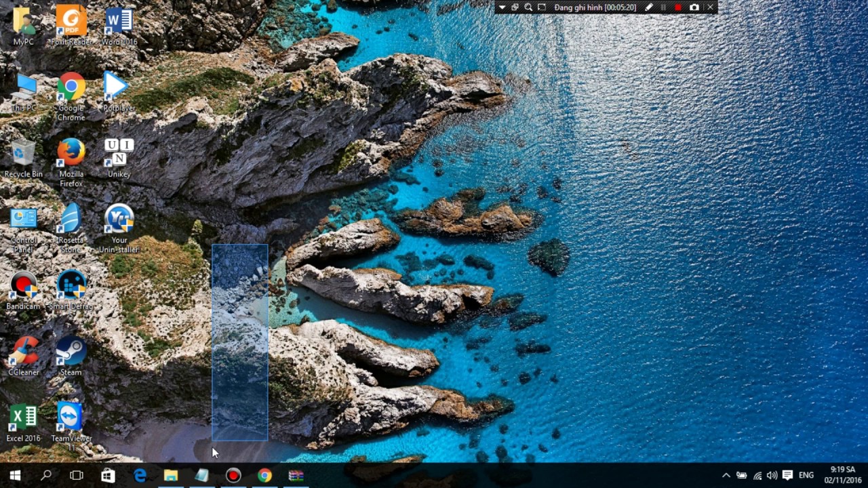Select the This PC desktop icon

pos(24,92)
